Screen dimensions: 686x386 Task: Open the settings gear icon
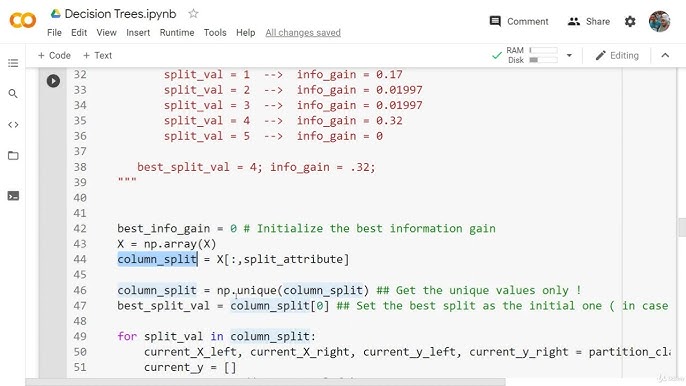[x=630, y=21]
